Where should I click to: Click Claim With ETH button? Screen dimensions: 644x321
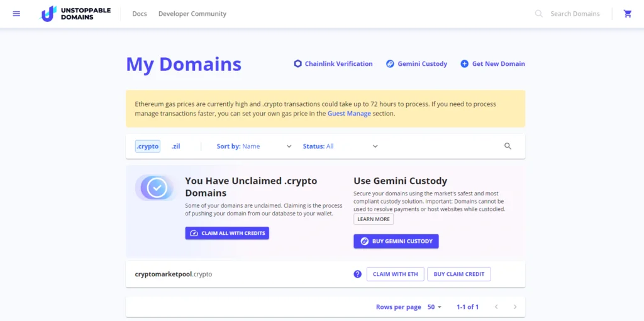pyautogui.click(x=395, y=274)
